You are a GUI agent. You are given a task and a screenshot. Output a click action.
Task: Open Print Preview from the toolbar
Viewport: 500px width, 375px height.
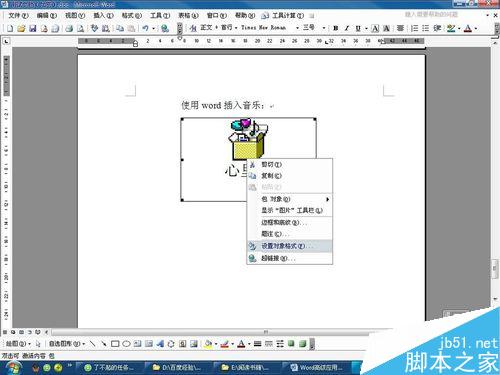click(80, 28)
